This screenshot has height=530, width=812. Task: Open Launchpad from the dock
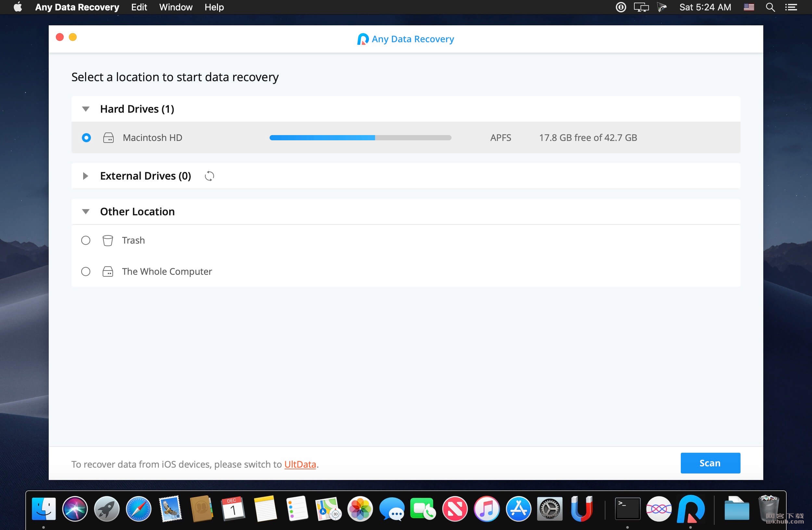coord(107,509)
